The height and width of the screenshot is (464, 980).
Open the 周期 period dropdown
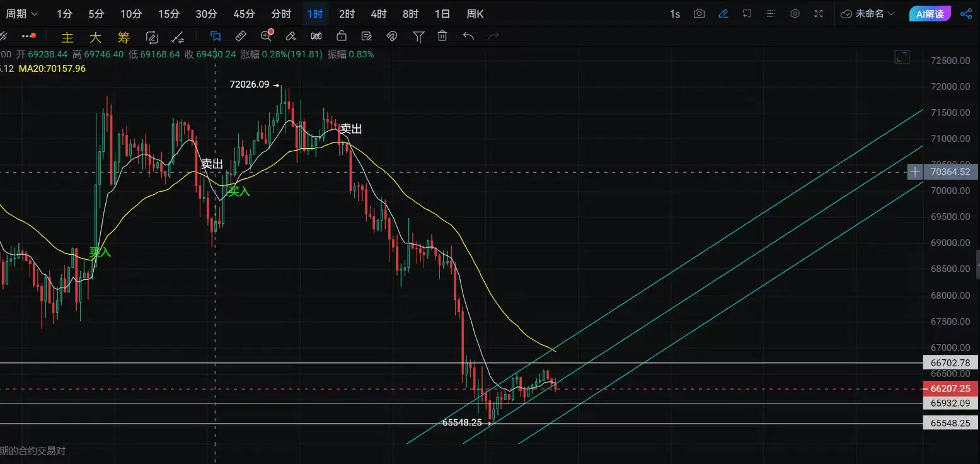[x=21, y=14]
